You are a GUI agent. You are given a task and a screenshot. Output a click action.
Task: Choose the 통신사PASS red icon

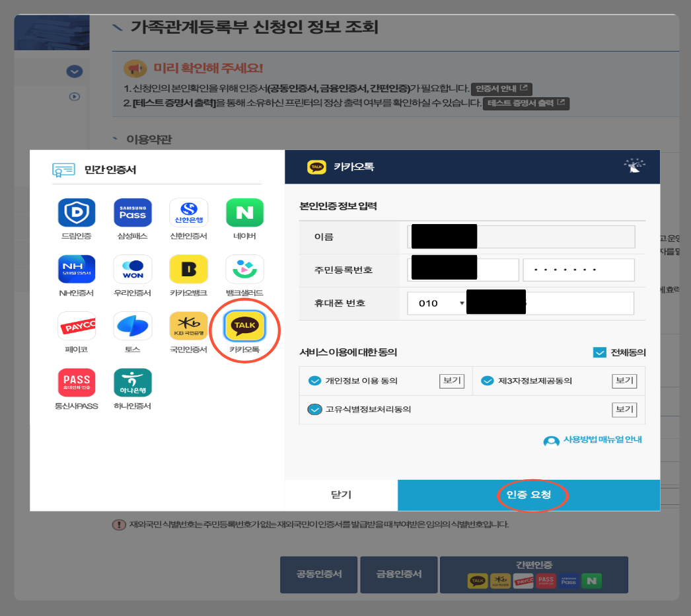pyautogui.click(x=76, y=382)
